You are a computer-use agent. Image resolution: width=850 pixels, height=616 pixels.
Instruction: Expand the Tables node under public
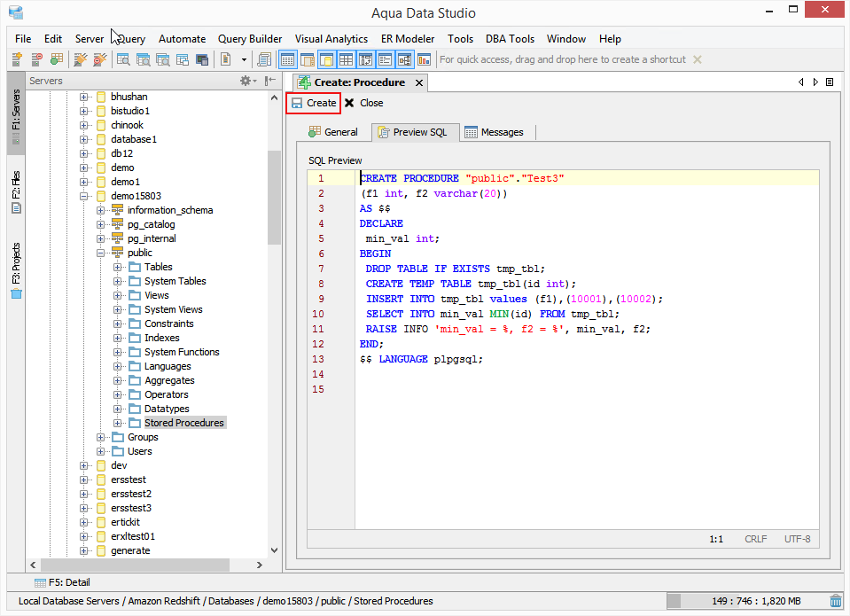coord(118,267)
